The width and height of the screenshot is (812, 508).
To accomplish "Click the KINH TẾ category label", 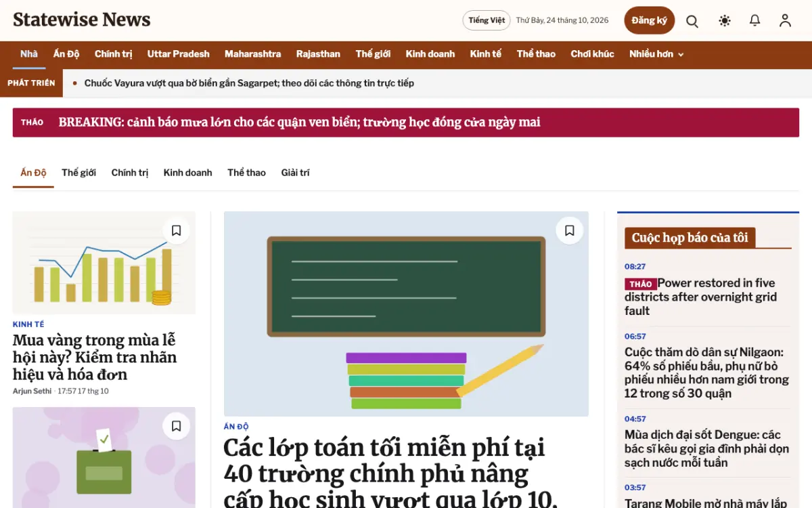I will tap(28, 324).
